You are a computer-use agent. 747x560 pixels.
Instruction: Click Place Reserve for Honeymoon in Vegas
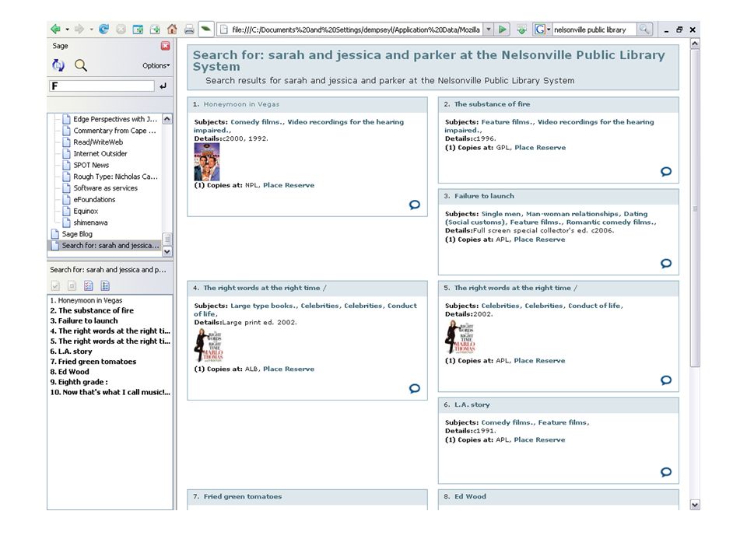[289, 185]
